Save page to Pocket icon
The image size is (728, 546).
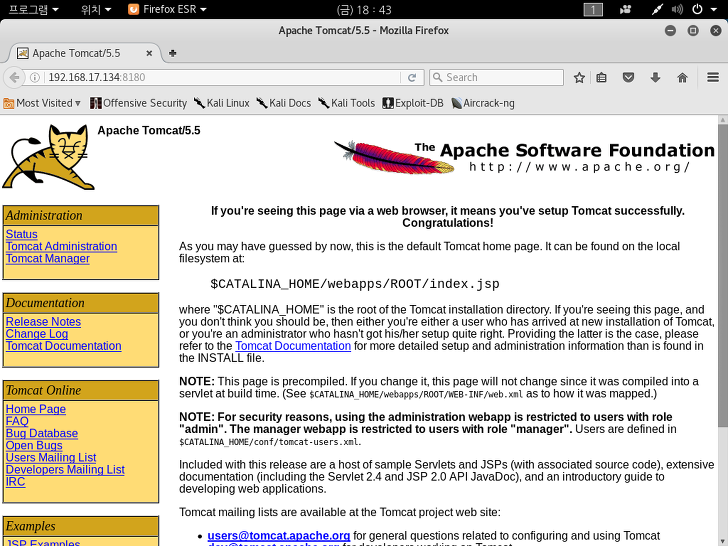click(628, 78)
